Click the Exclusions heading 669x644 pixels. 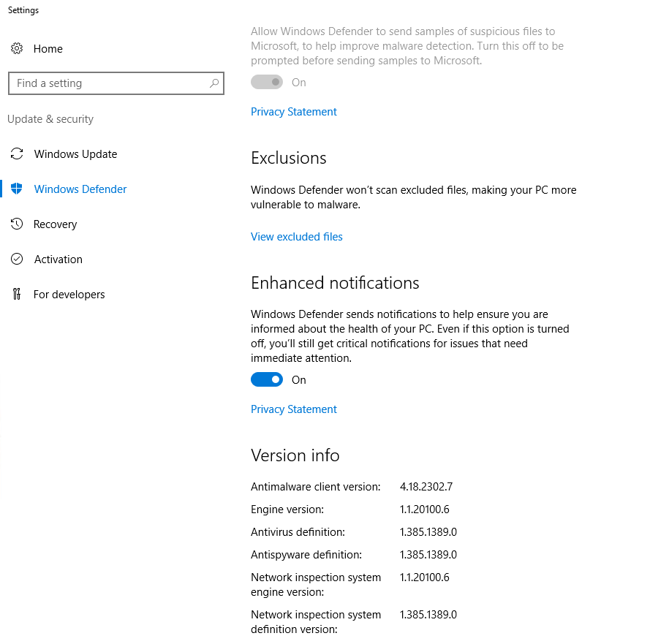point(288,158)
